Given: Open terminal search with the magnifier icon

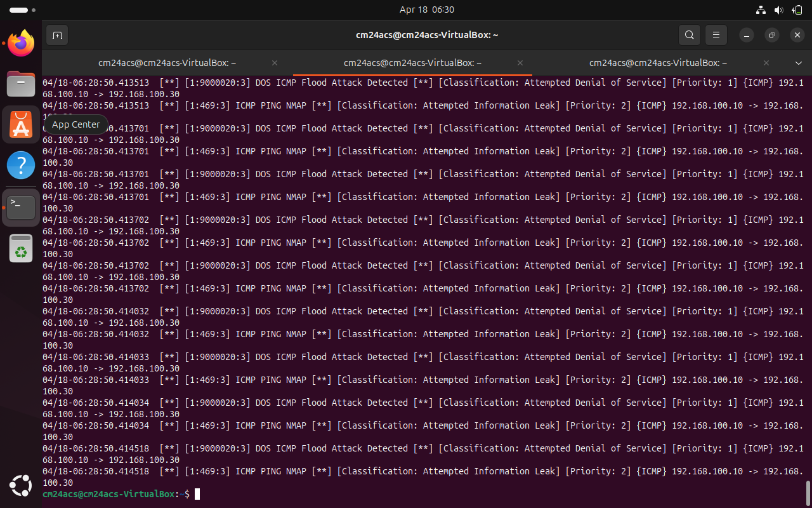Looking at the screenshot, I should 689,35.
